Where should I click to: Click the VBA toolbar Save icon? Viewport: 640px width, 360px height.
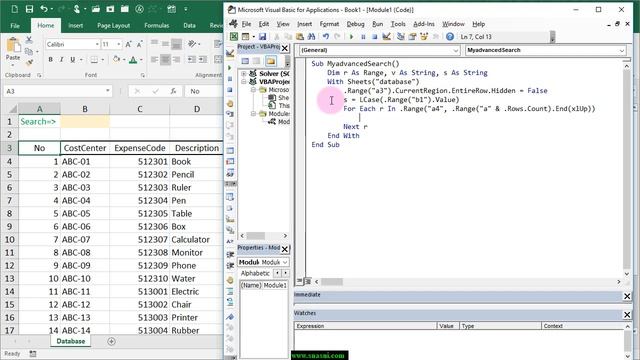[262, 37]
